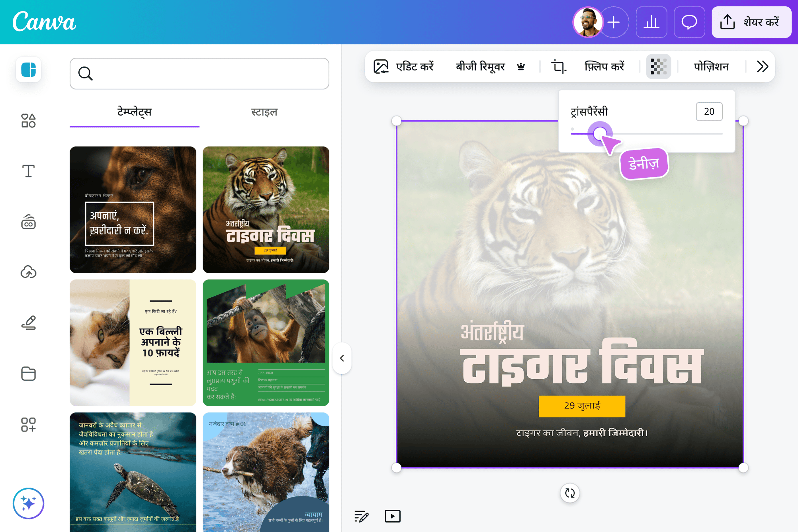Click the ट्रांसपैरेंसी label

click(x=589, y=112)
